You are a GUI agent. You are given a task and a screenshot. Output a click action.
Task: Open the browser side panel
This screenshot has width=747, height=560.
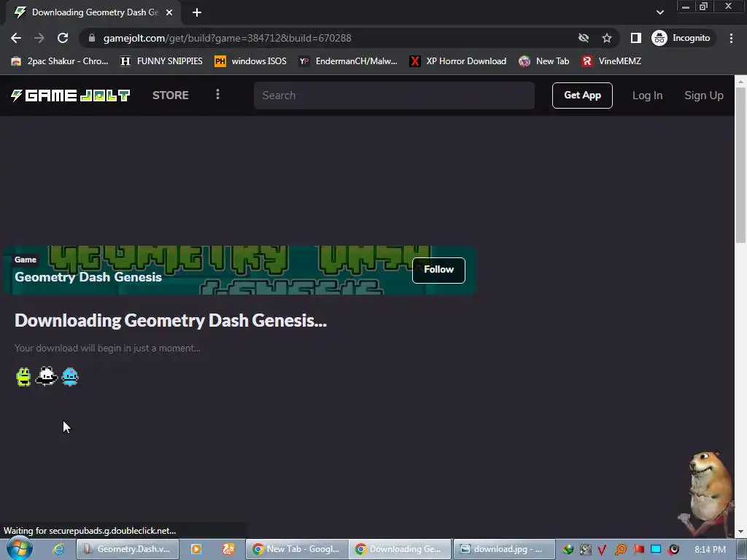(x=636, y=38)
